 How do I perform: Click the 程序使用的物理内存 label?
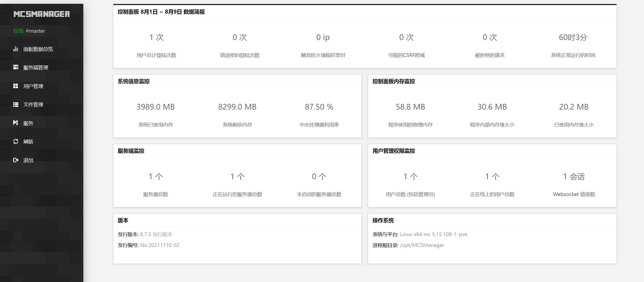(411, 125)
